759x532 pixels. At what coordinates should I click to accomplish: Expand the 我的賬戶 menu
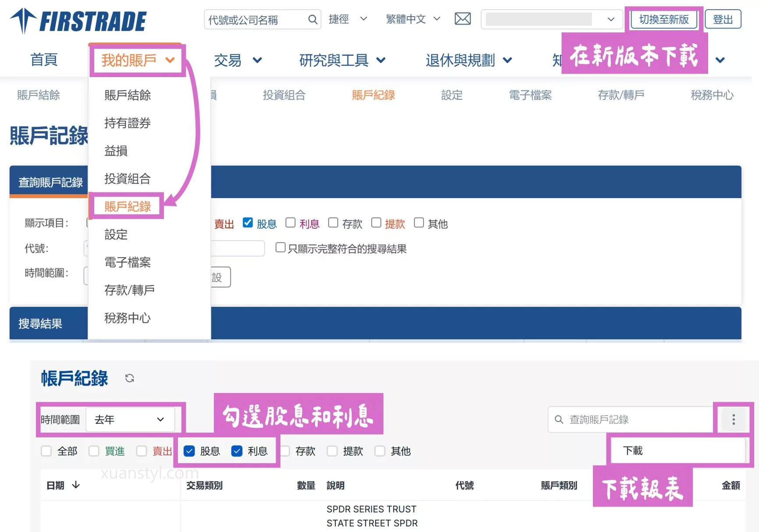[x=138, y=60]
